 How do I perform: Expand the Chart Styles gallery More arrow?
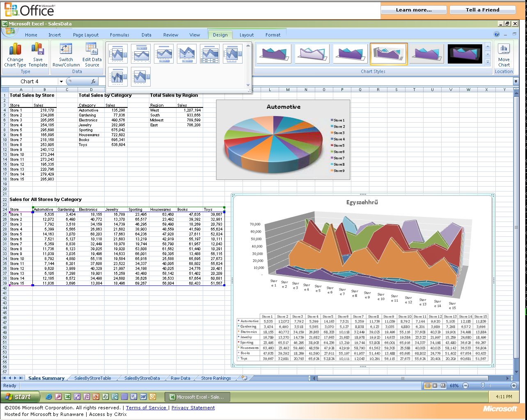click(488, 63)
